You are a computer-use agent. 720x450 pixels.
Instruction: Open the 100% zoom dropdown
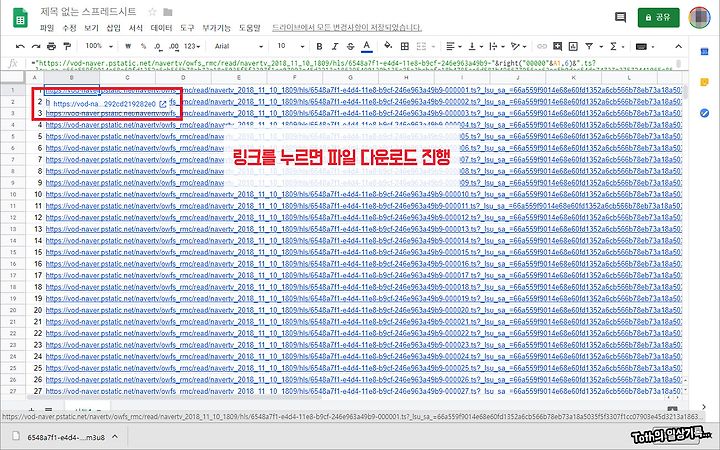98,46
